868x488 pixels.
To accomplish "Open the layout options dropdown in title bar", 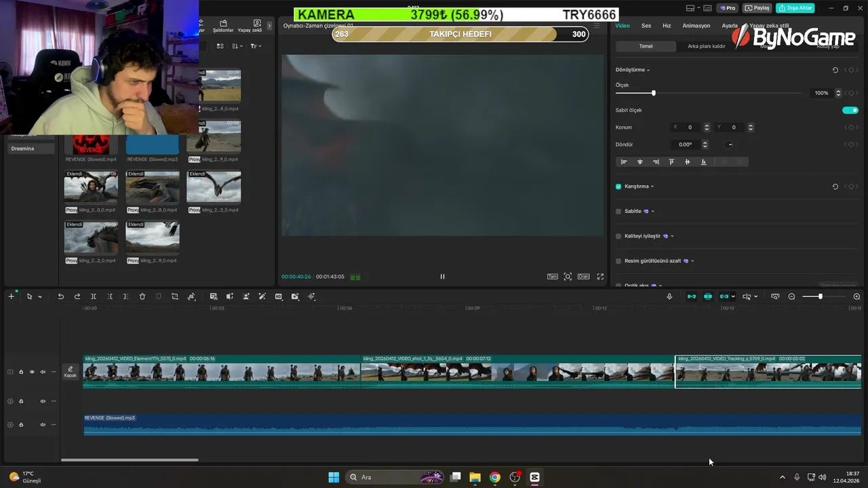I will point(700,8).
